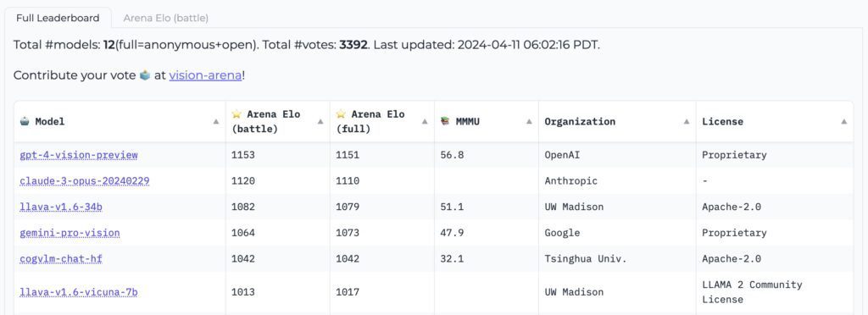Open the gemini-pro-vision model link
This screenshot has height=315, width=868.
click(x=70, y=233)
